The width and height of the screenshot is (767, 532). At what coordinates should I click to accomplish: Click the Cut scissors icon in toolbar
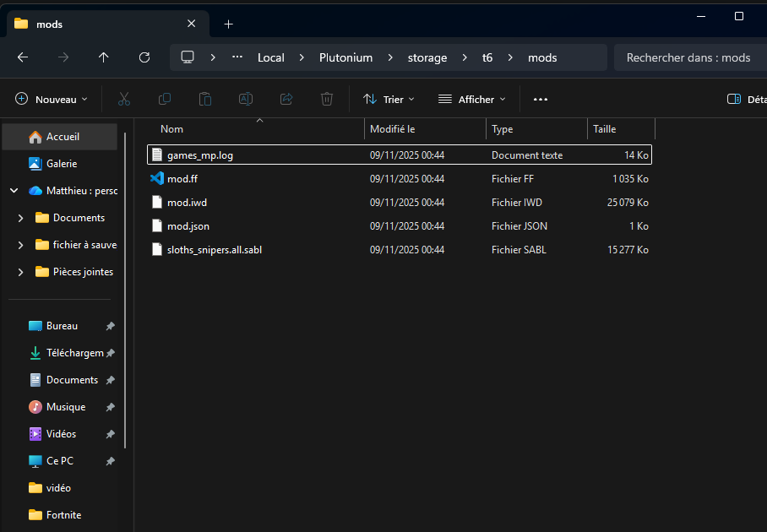coord(124,100)
